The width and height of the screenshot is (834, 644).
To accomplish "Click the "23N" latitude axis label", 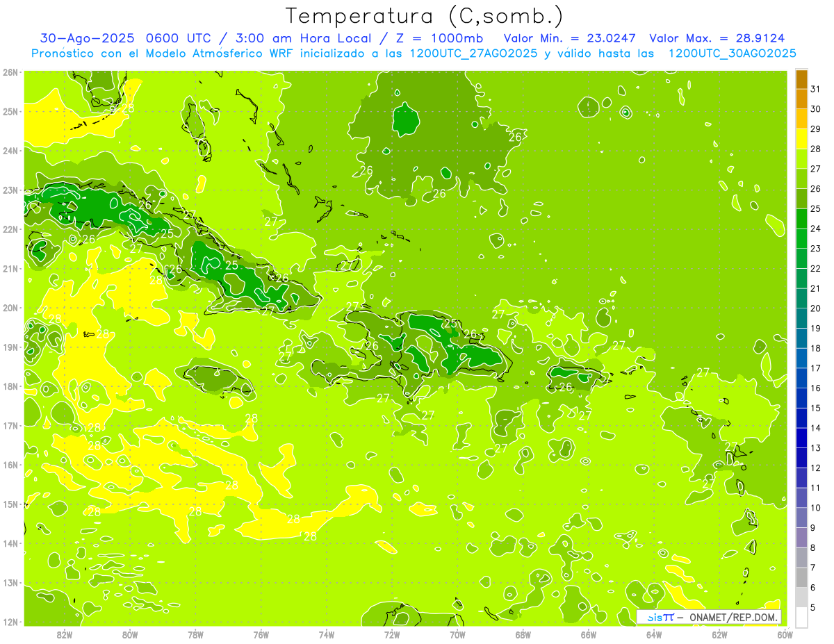I will pos(10,190).
